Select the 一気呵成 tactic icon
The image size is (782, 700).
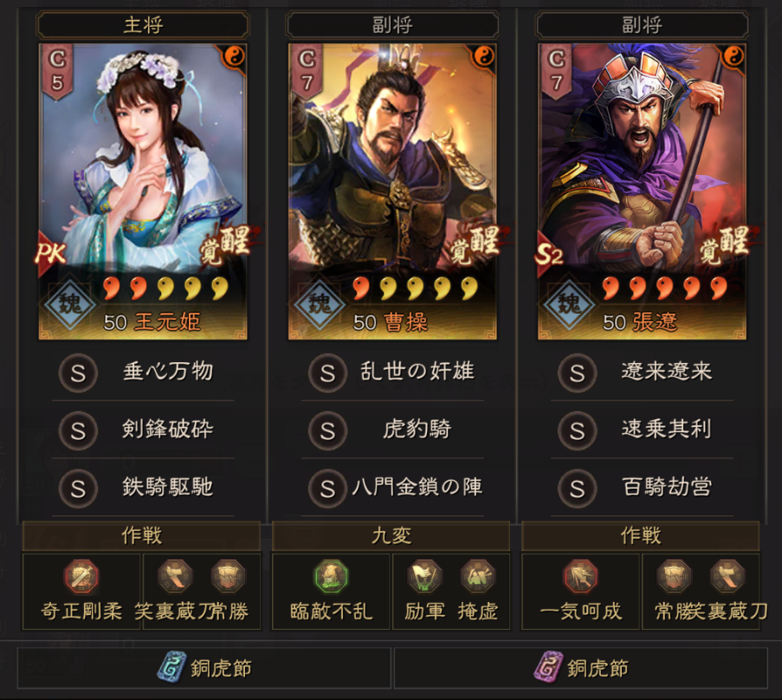click(580, 576)
